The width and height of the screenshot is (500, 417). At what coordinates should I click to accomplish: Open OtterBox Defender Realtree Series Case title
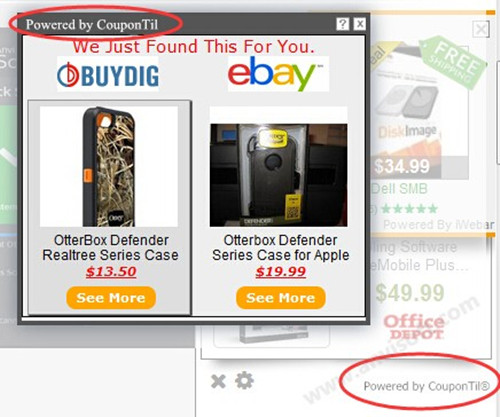110,248
